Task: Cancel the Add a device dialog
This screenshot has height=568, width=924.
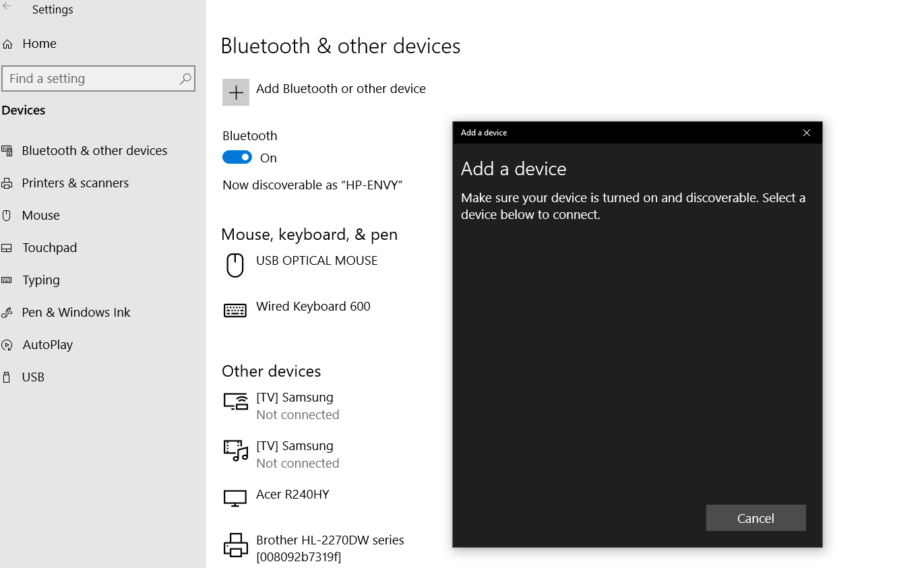Action: pos(756,517)
